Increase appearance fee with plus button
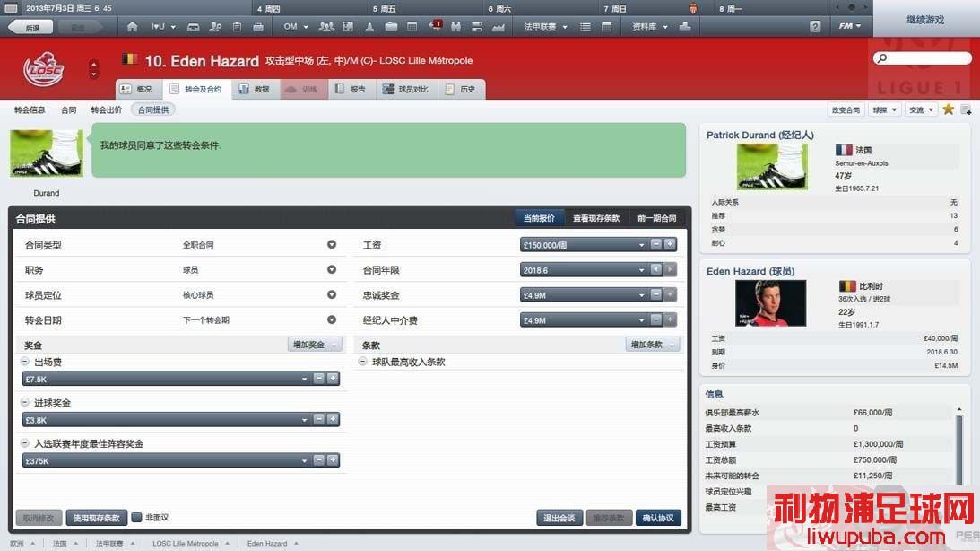This screenshot has width=980, height=551. tap(333, 379)
